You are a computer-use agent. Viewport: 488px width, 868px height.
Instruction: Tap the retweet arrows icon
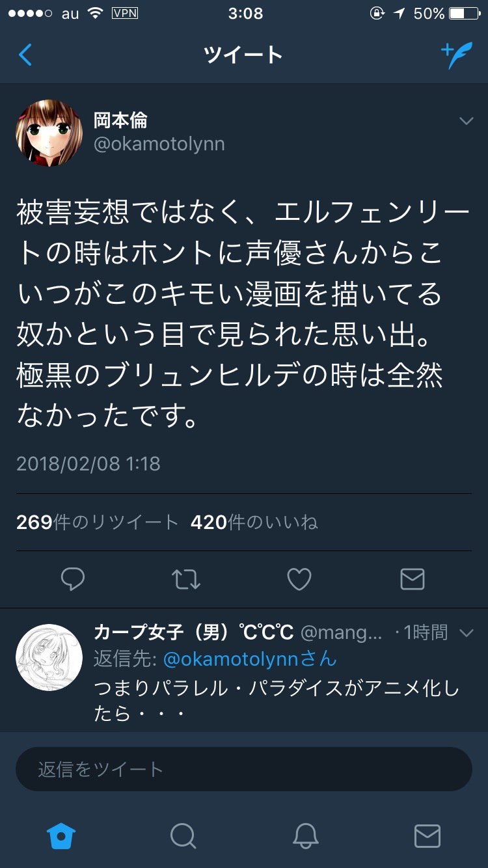[186, 578]
